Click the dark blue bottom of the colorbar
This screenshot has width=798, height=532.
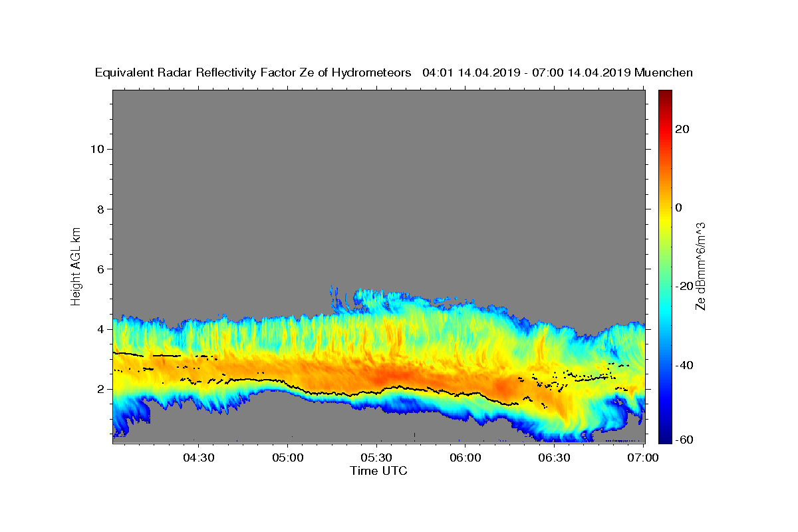[x=665, y=438]
